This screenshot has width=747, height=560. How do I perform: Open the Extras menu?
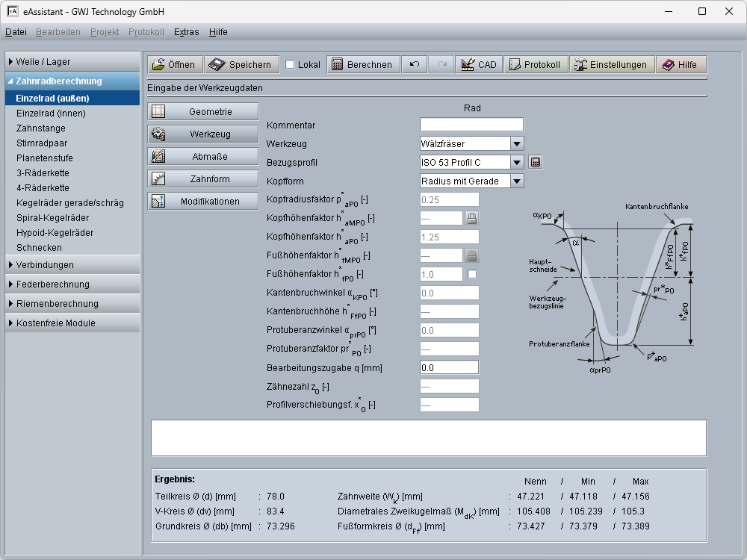tap(186, 32)
